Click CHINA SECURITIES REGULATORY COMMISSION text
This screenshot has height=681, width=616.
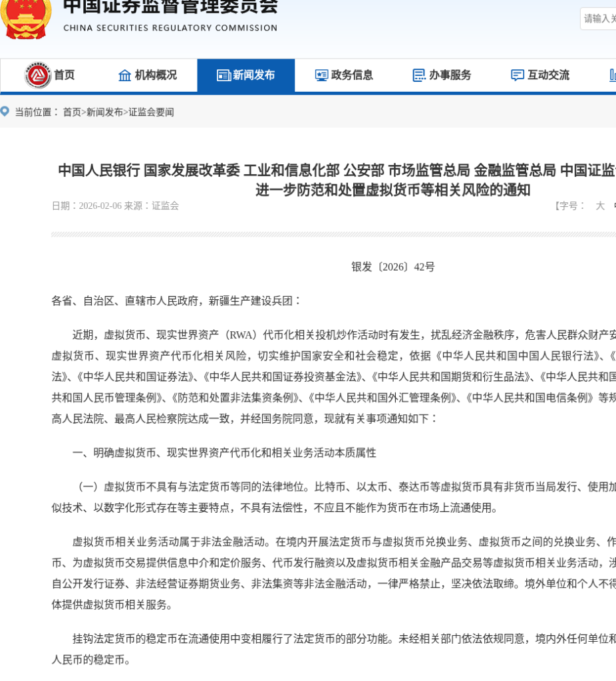click(170, 28)
